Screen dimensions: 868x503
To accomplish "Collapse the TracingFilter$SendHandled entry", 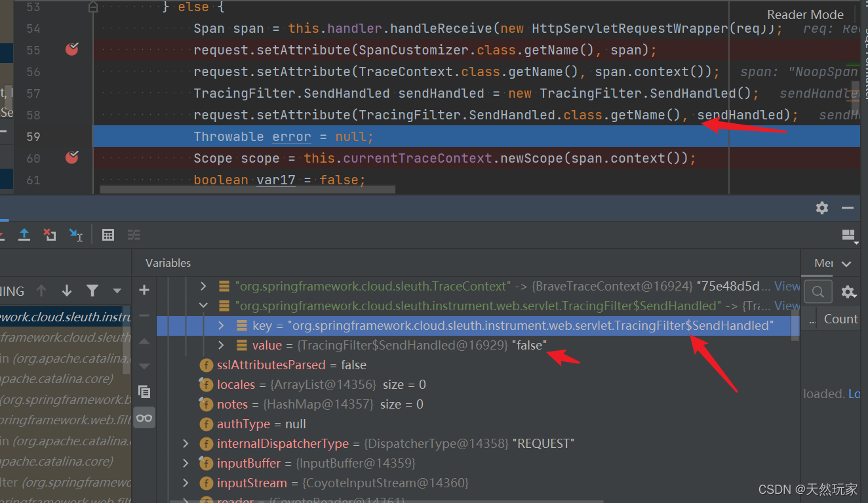I will click(x=203, y=306).
